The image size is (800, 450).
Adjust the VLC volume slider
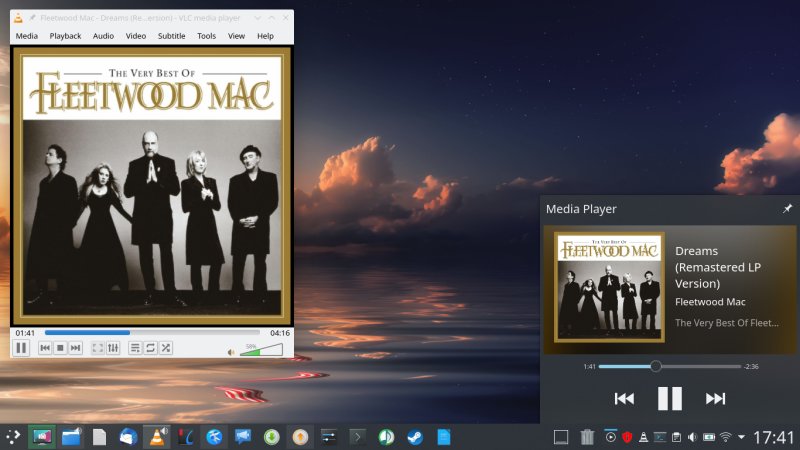click(261, 350)
